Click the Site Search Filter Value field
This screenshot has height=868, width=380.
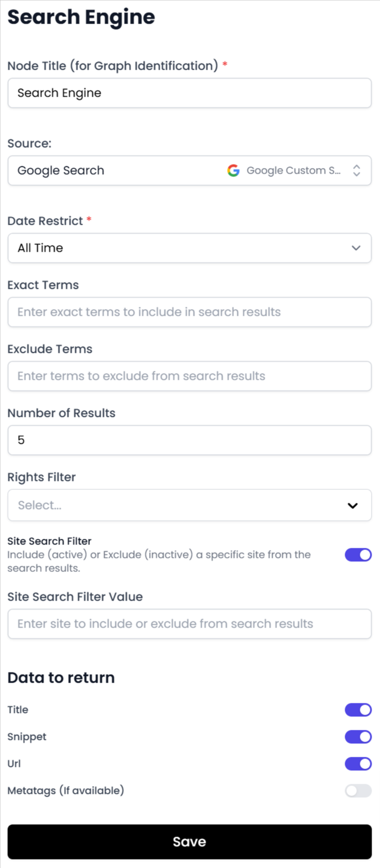[x=189, y=624]
